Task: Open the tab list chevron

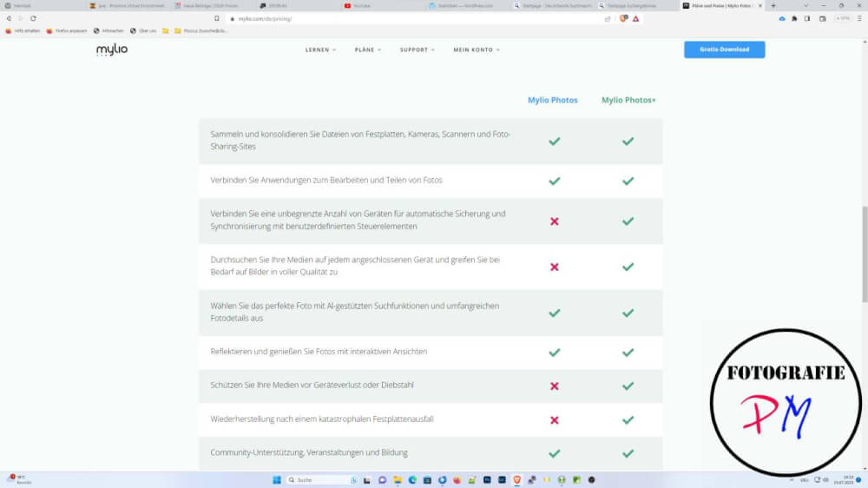Action: tap(806, 5)
